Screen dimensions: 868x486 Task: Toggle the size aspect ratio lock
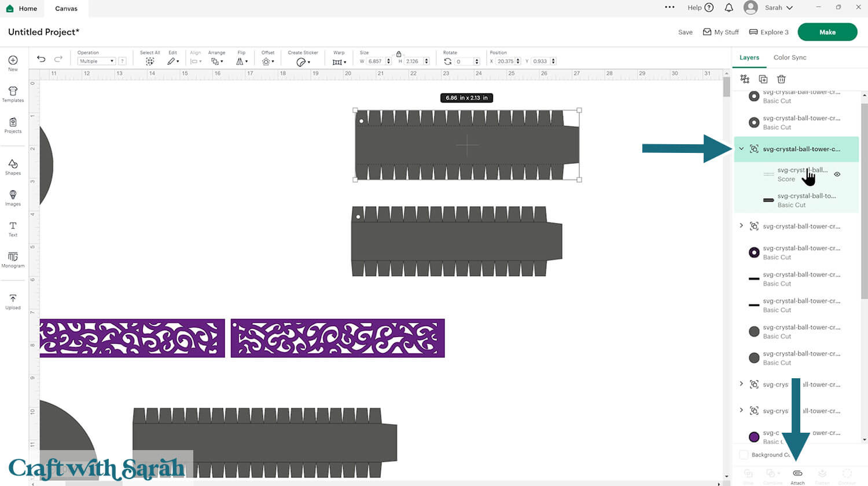pyautogui.click(x=399, y=54)
